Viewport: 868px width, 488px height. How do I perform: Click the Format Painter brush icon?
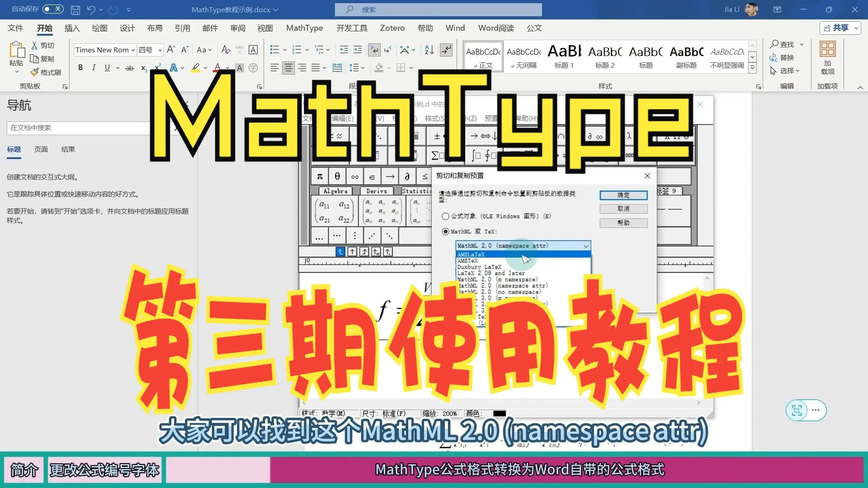click(34, 72)
